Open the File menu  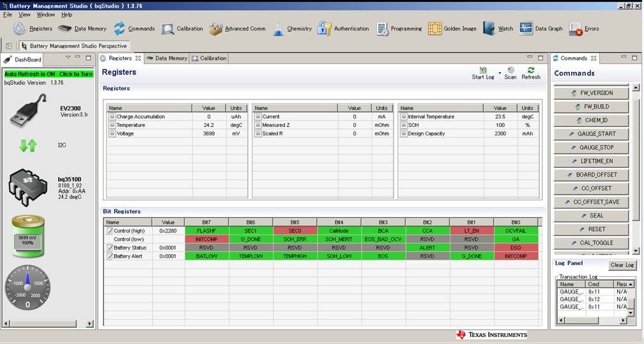tap(8, 15)
